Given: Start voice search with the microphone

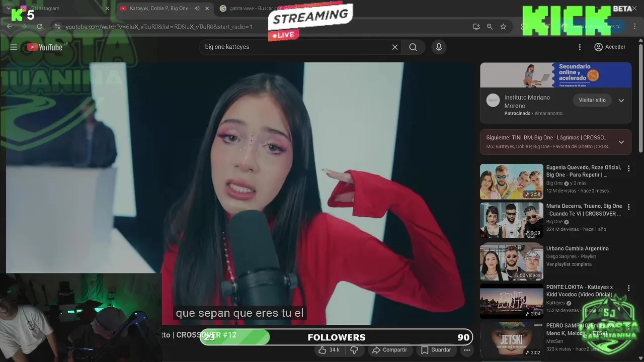Looking at the screenshot, I should coord(439,47).
